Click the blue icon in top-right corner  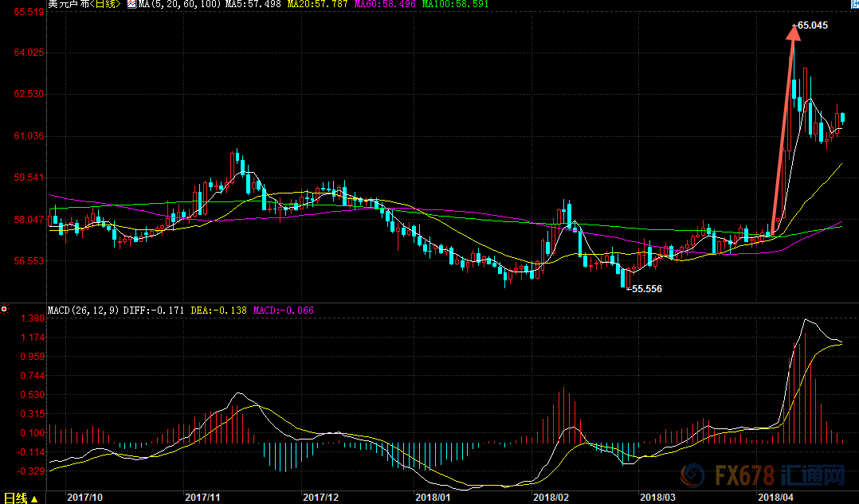854,3
